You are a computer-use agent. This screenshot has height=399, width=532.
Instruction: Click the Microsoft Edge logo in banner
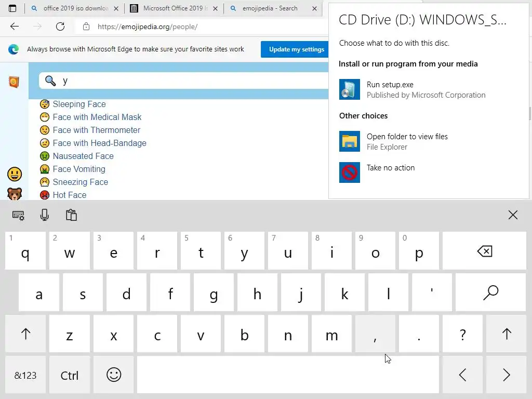pos(14,49)
